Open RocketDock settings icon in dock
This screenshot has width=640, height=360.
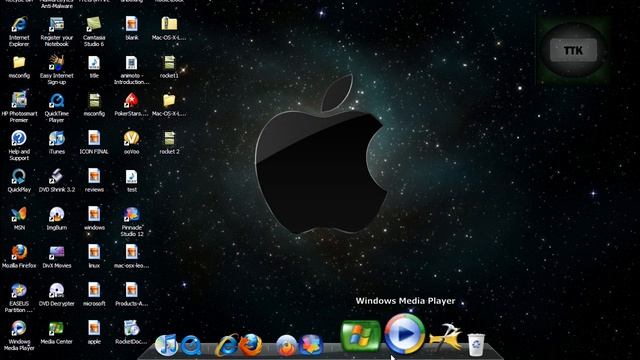point(446,337)
